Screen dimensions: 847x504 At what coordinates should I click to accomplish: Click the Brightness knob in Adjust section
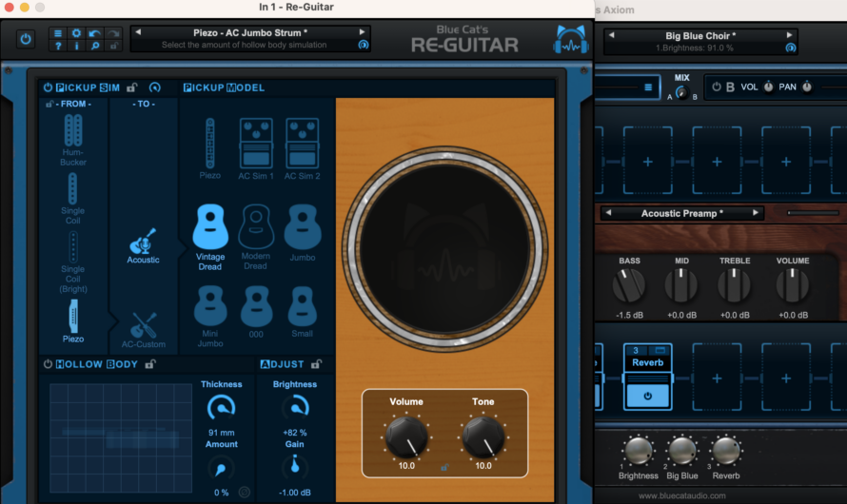click(x=295, y=408)
